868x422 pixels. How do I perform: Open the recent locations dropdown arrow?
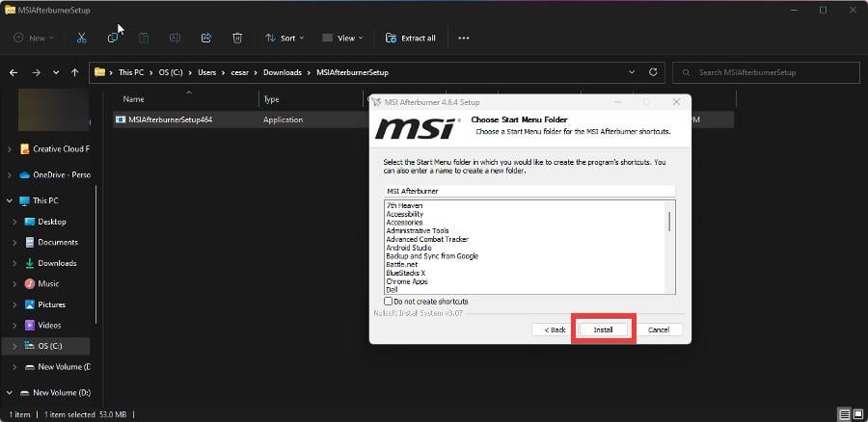pos(55,72)
